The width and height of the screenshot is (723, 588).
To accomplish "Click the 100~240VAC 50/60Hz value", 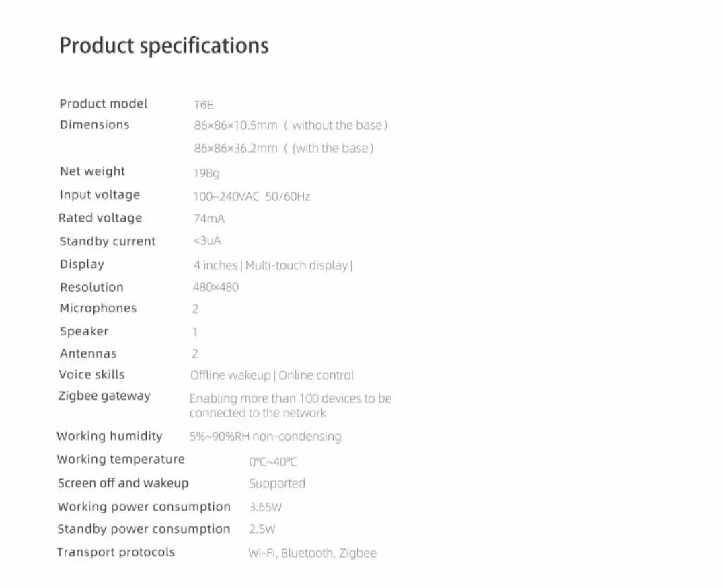I will point(252,196).
